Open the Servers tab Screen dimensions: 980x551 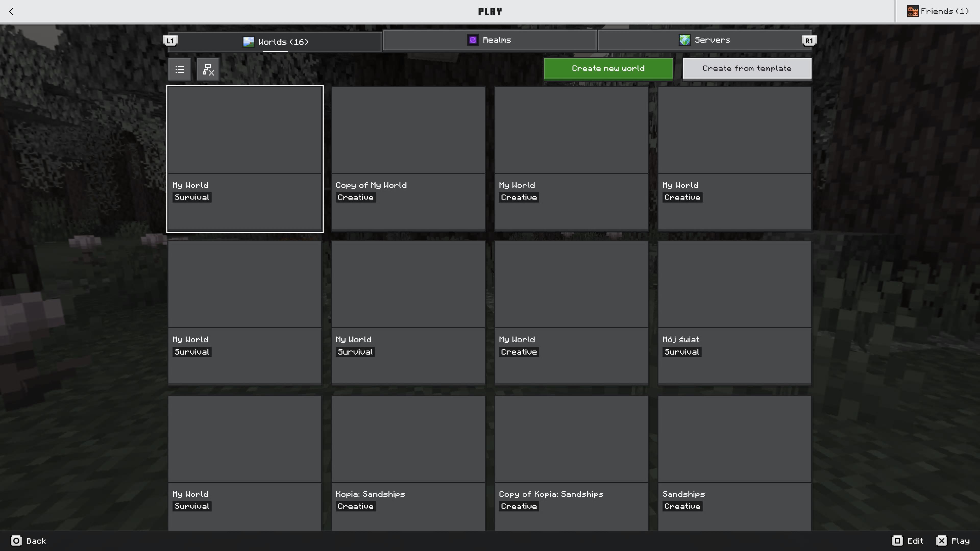pos(705,40)
